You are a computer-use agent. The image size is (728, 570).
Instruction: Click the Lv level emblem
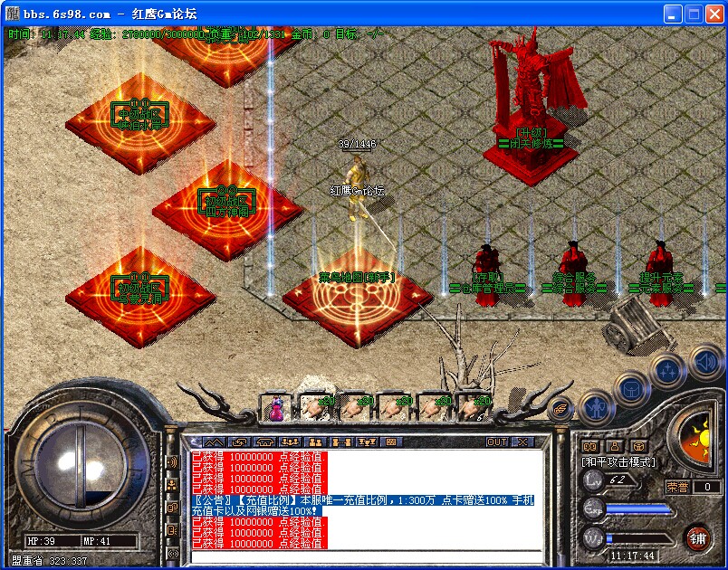pos(595,480)
